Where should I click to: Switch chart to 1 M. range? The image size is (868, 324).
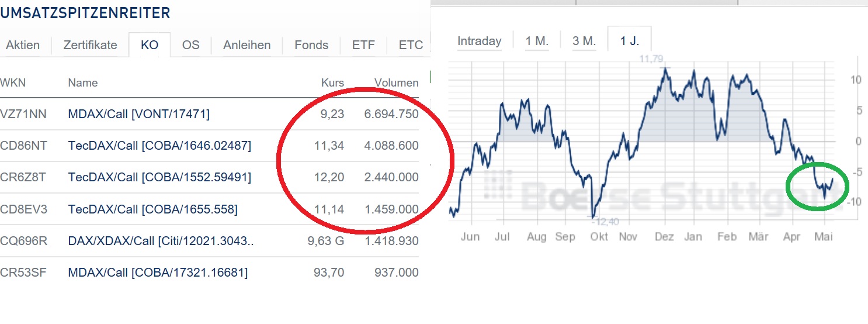point(537,41)
